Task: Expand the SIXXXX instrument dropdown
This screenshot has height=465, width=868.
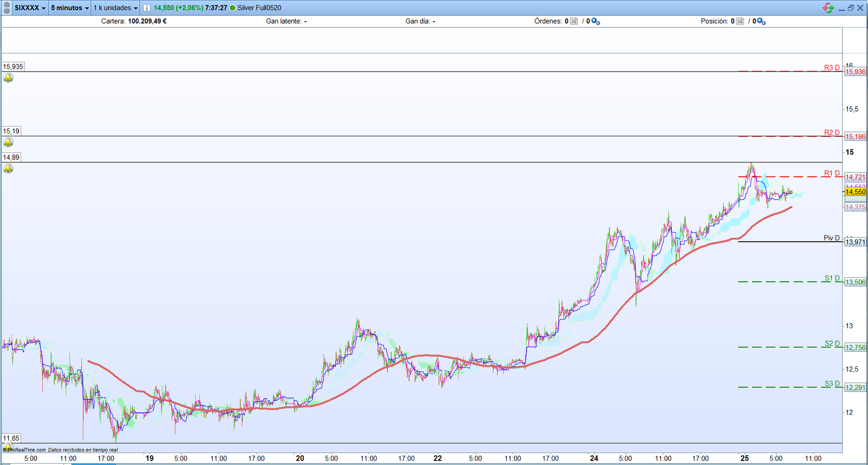Action: click(30, 8)
